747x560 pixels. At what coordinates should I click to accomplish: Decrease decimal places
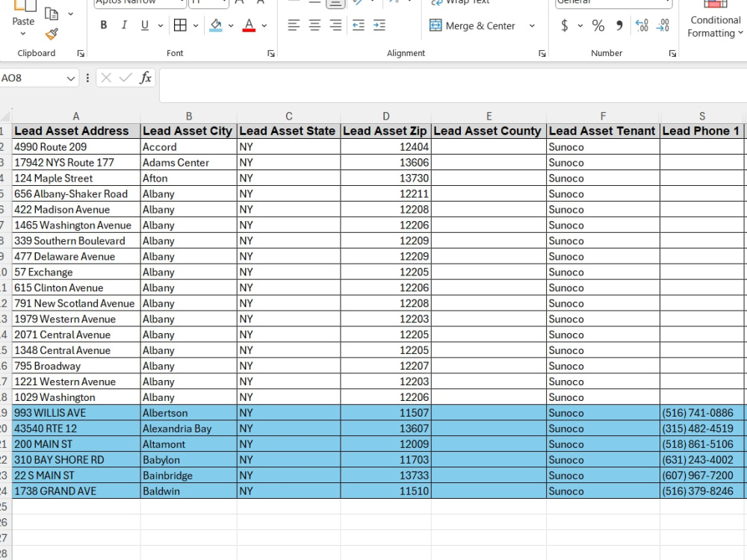point(663,25)
